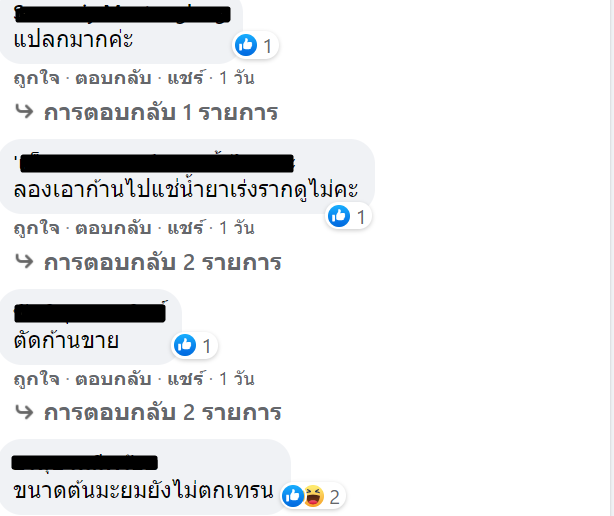Click reply arrow icon under แปลกมากค่ะ

24,111
